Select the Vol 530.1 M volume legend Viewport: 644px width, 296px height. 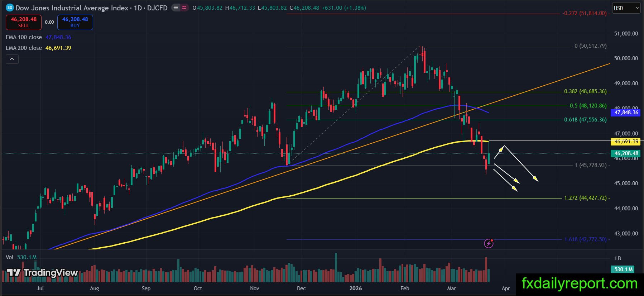click(21, 257)
